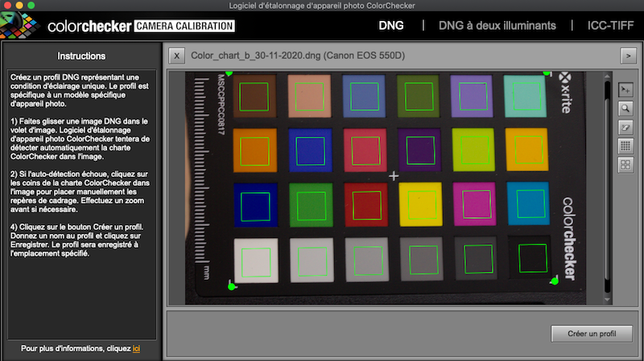
Task: Click the olive foliage green patch
Action: [x=419, y=96]
